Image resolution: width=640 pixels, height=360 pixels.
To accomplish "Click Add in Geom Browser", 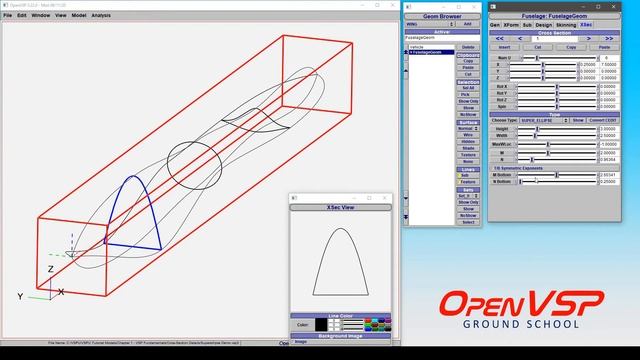I will (x=468, y=24).
